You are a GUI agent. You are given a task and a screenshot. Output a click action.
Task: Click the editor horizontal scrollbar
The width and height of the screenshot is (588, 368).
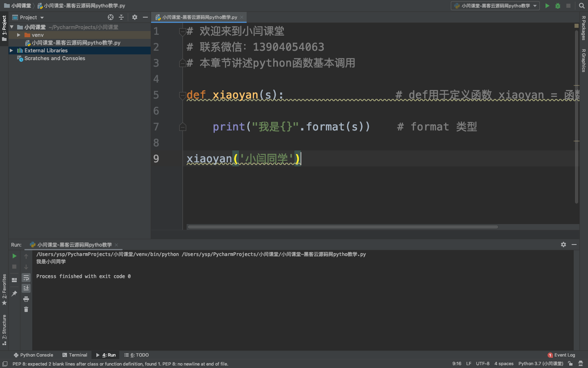pyautogui.click(x=342, y=227)
